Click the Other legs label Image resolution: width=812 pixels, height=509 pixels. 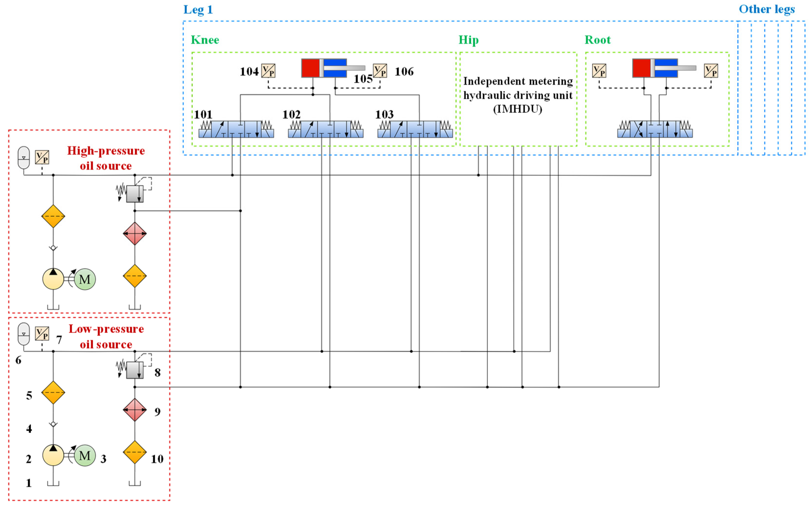[x=767, y=9]
